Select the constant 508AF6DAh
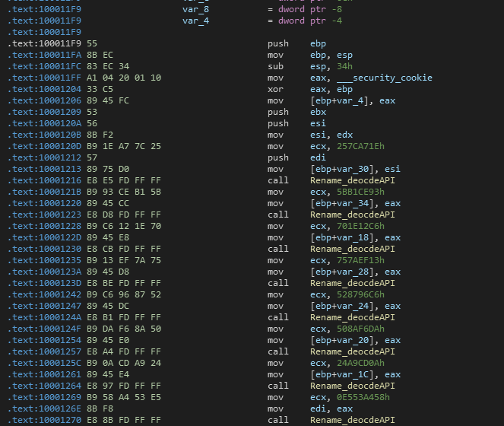This screenshot has width=504, height=426. (x=360, y=329)
